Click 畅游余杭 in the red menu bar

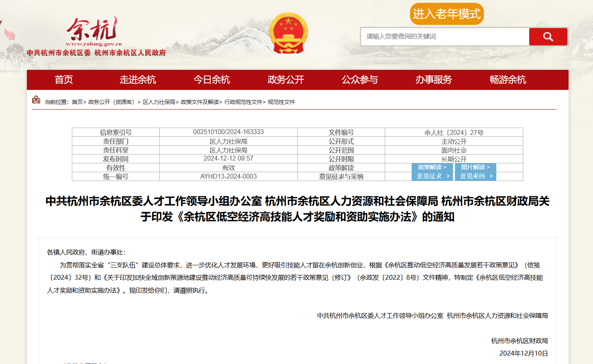click(x=508, y=80)
